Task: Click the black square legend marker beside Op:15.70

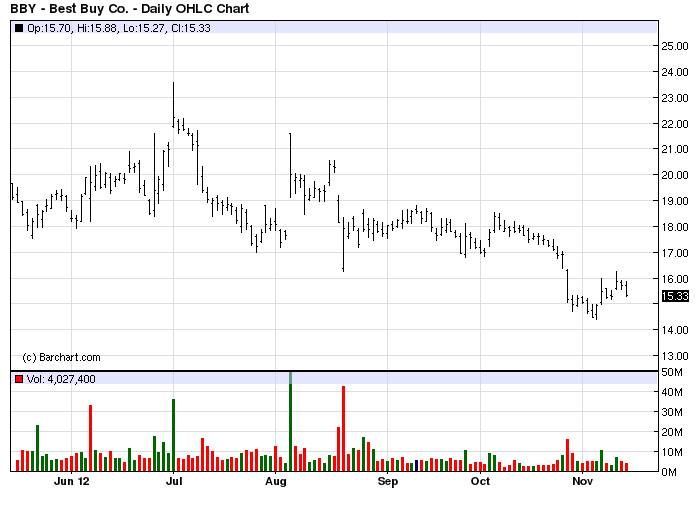Action: point(19,28)
